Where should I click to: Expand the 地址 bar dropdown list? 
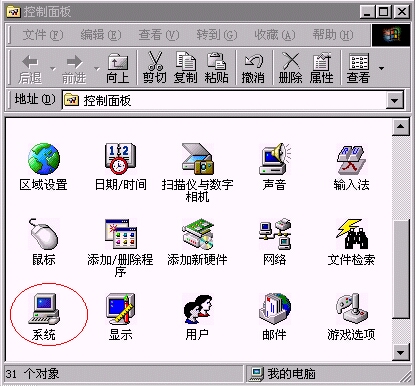[395, 100]
